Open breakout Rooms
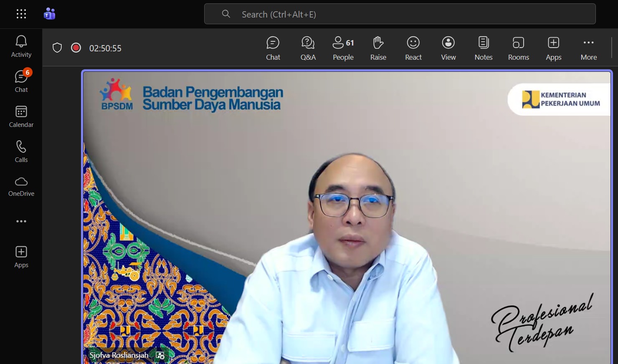Image resolution: width=618 pixels, height=364 pixels. (x=518, y=48)
